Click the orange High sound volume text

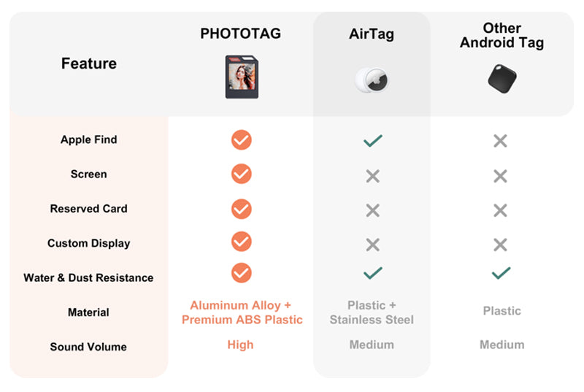[240, 345]
